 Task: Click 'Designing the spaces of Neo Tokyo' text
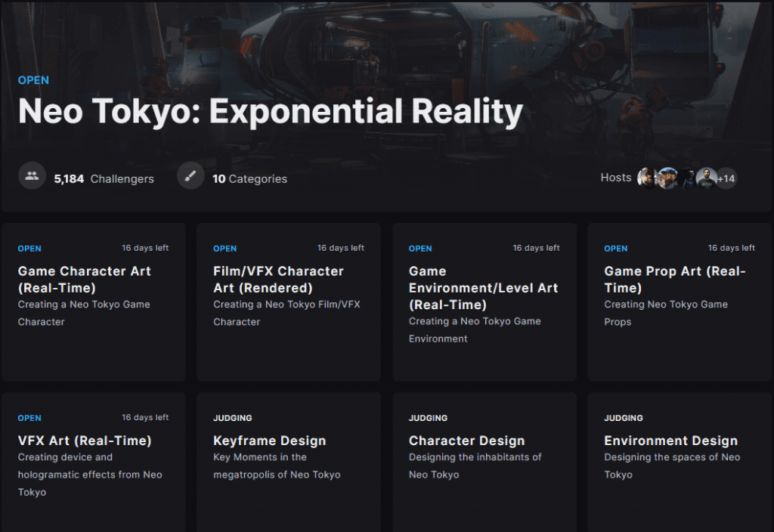tap(672, 466)
